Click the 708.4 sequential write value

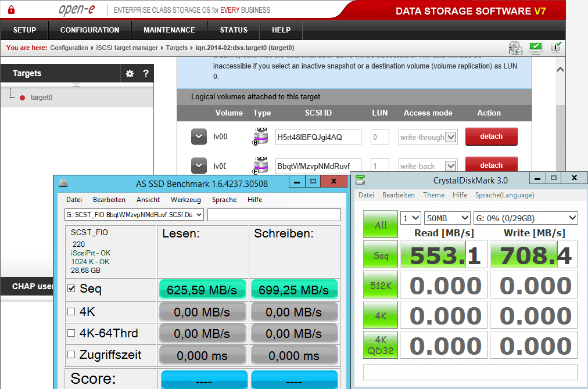[534, 255]
